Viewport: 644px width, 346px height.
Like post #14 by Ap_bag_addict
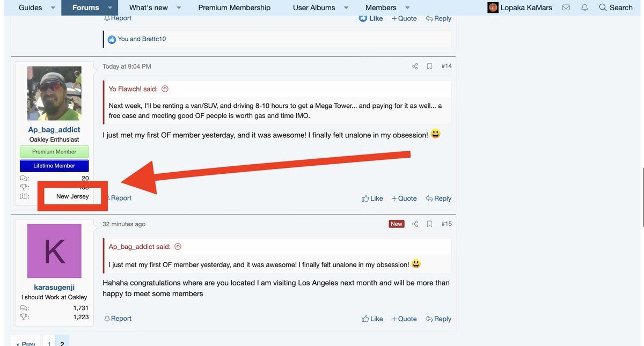coord(372,198)
